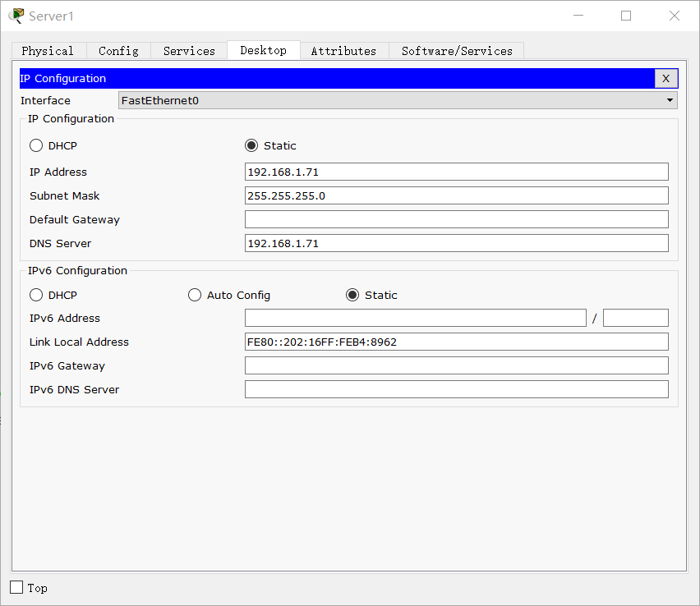Viewport: 700px width, 606px height.
Task: Maximize the Server1 window
Action: coord(626,16)
